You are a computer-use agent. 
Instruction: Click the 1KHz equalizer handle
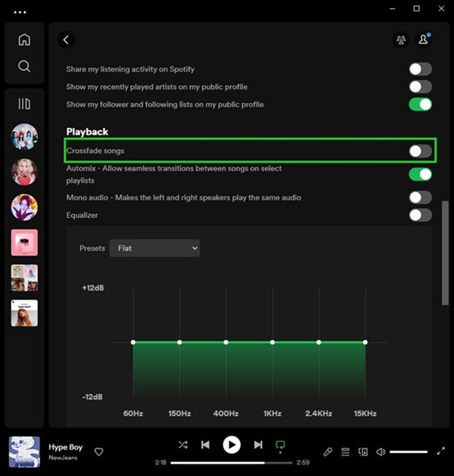(x=272, y=342)
